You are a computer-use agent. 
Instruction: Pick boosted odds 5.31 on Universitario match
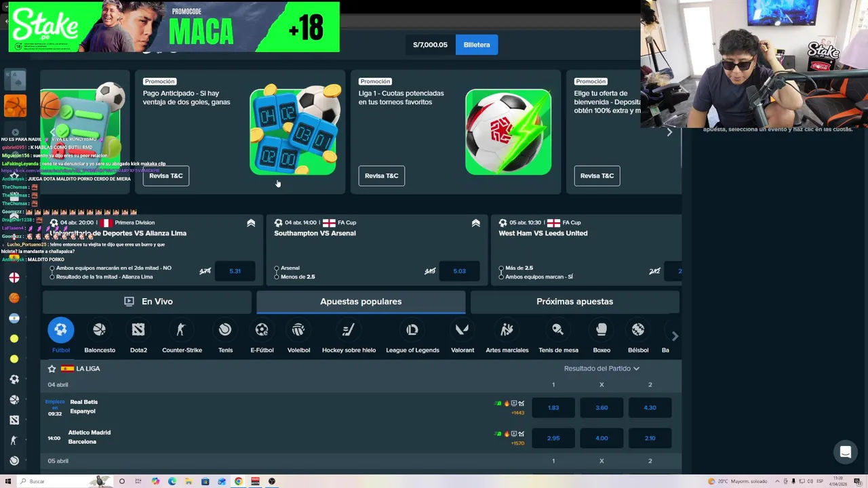(x=235, y=271)
